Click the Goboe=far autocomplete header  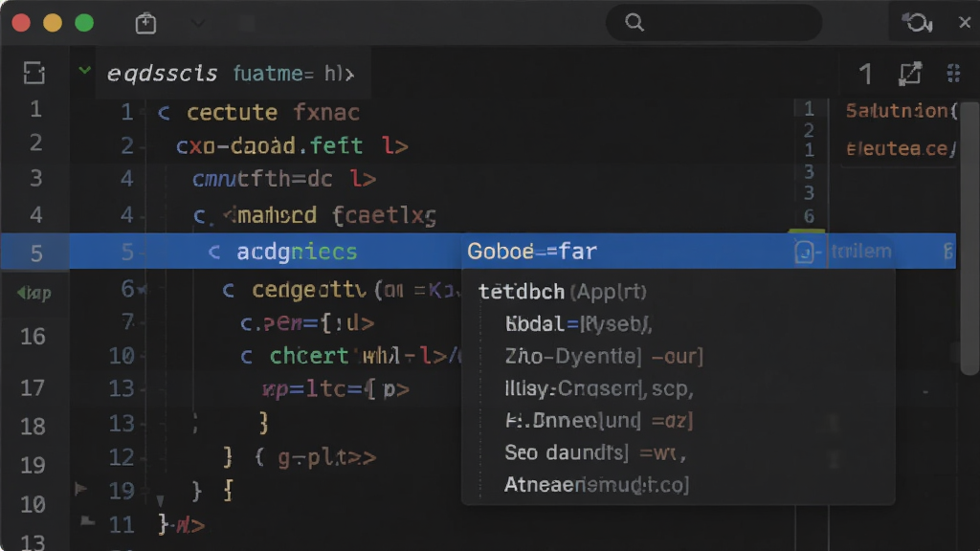coord(532,252)
